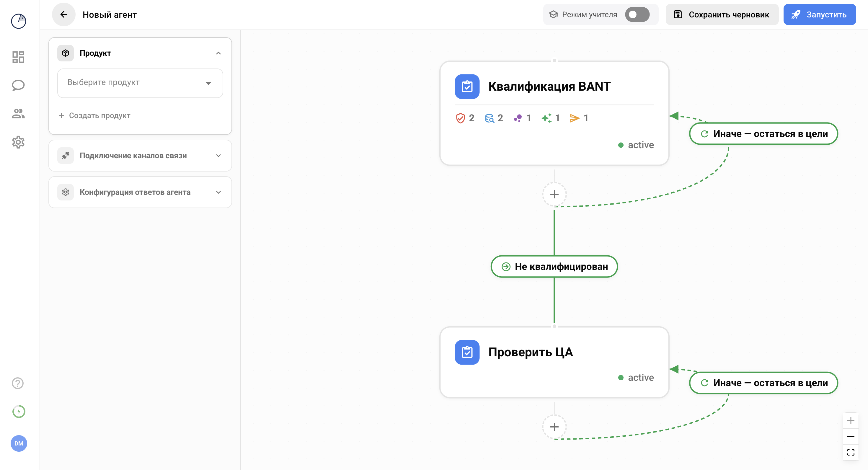This screenshot has height=470, width=868.
Task: Open the settings gear in the sidebar
Action: pyautogui.click(x=18, y=142)
